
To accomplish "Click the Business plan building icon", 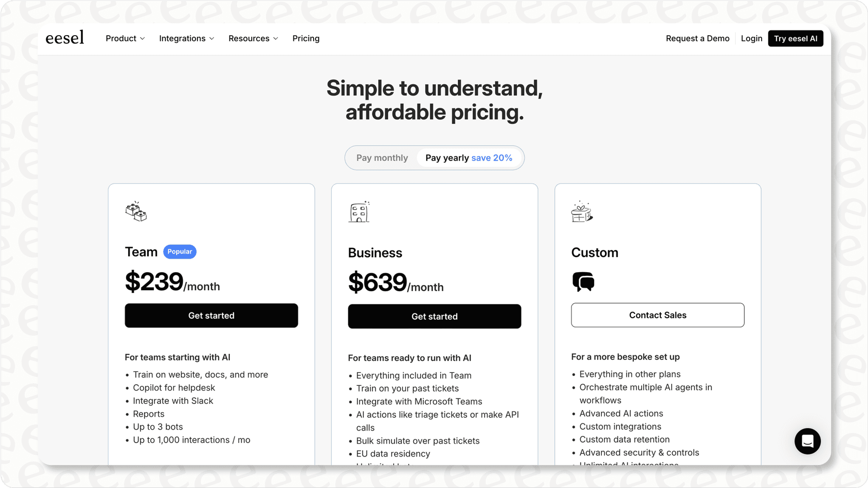I will point(359,212).
